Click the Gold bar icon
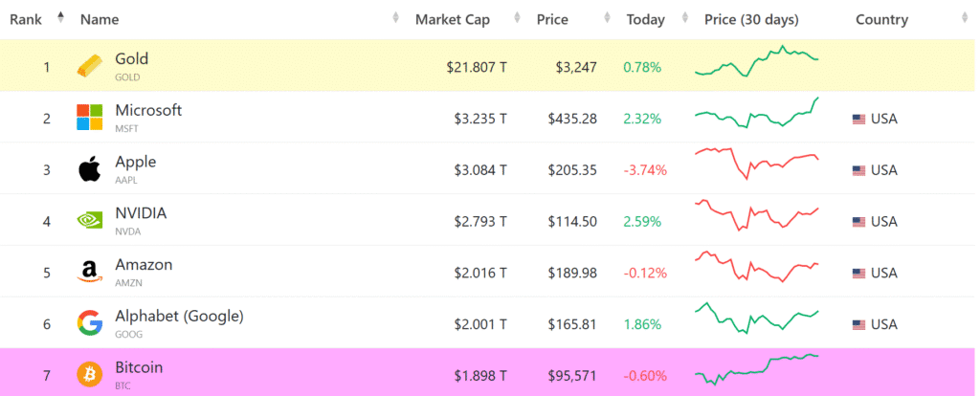 coord(89,67)
